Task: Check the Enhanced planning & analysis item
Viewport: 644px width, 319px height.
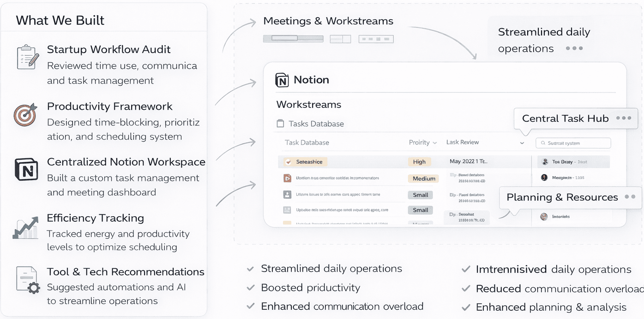Action: (x=465, y=307)
